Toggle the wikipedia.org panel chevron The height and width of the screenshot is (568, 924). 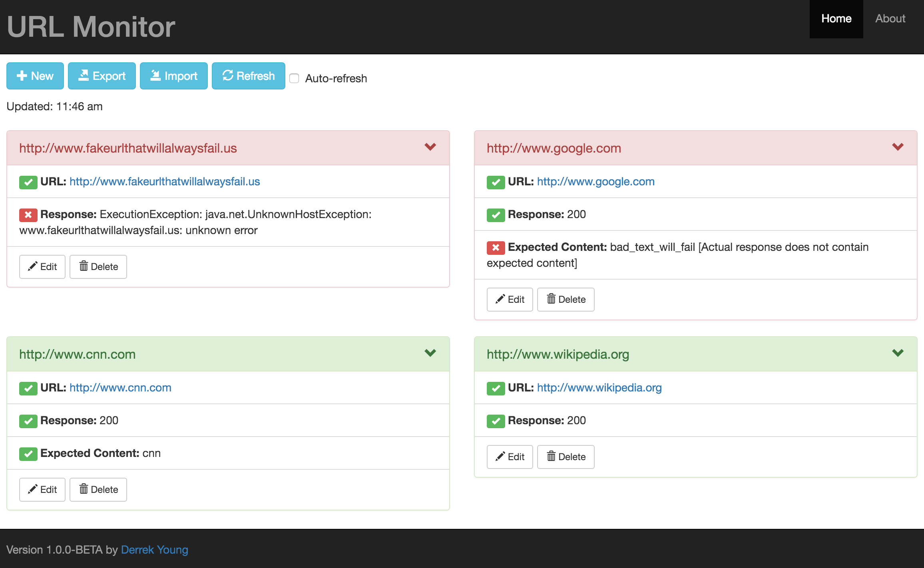898,353
